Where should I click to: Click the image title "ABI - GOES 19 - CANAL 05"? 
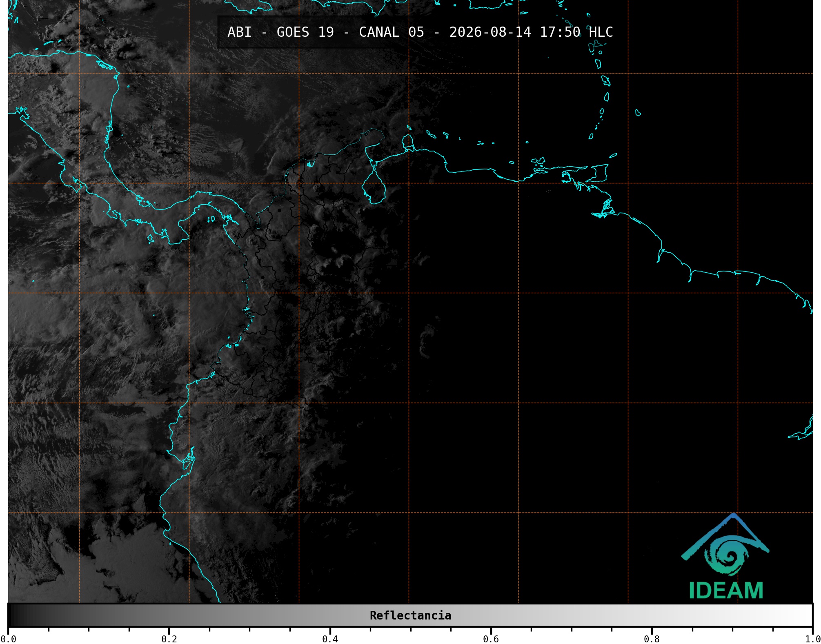326,32
